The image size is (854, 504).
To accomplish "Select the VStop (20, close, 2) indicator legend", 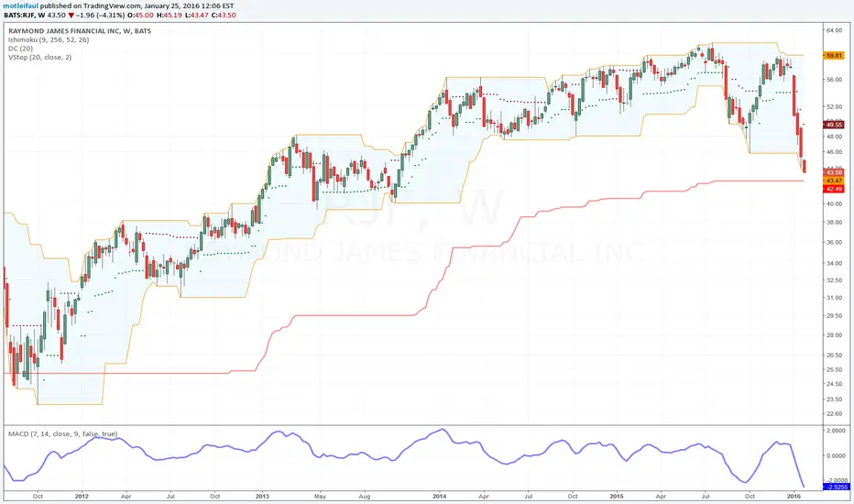I will (39, 57).
